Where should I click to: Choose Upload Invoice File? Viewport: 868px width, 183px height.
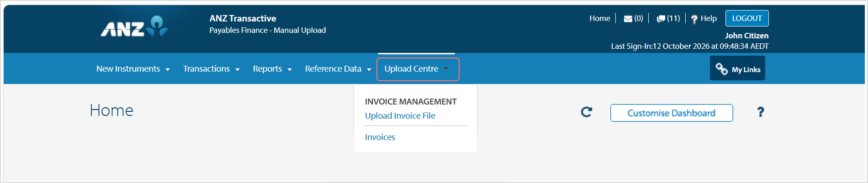[x=400, y=116]
